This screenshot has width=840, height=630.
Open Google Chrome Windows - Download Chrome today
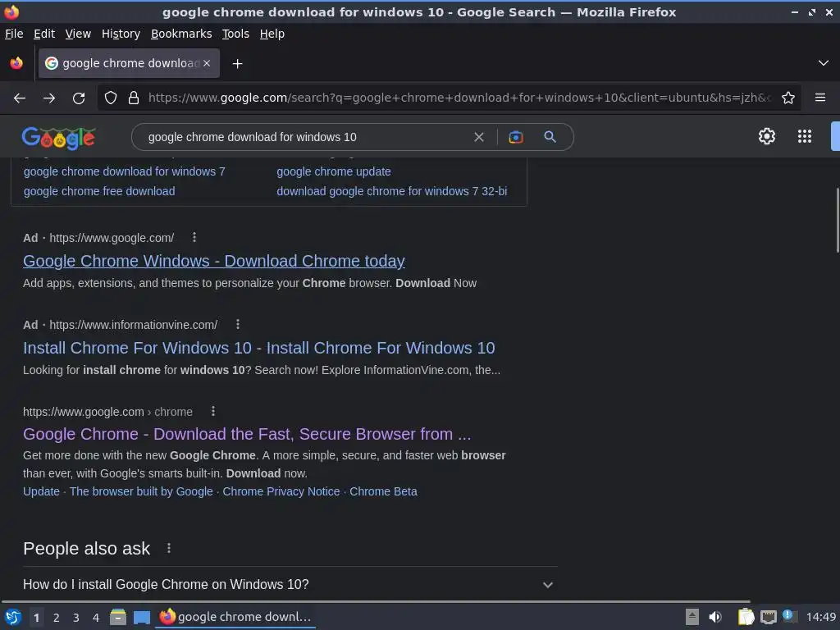[x=214, y=261]
